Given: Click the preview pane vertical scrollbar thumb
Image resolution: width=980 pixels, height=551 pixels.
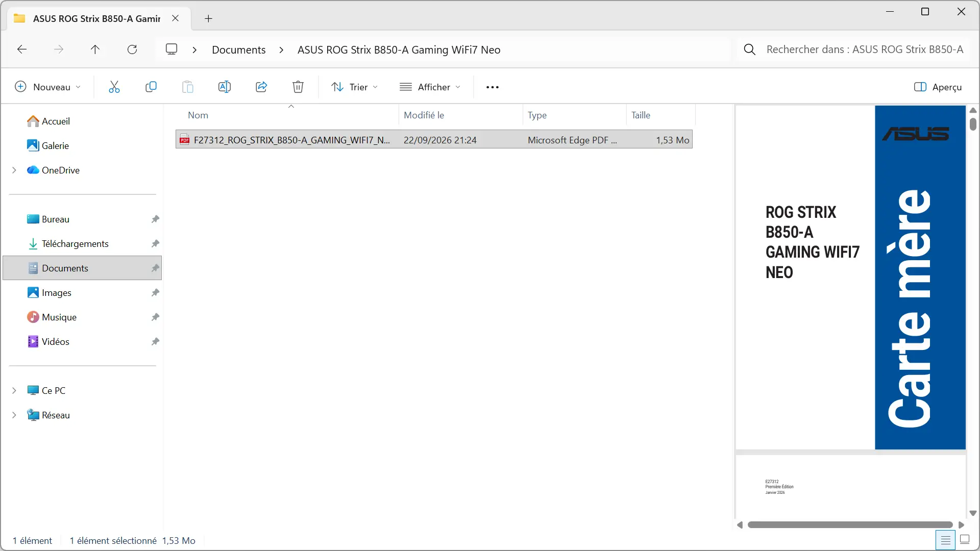Looking at the screenshot, I should coord(973,124).
